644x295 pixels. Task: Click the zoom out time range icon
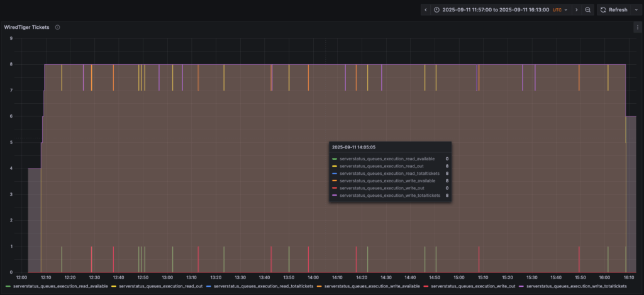point(587,10)
